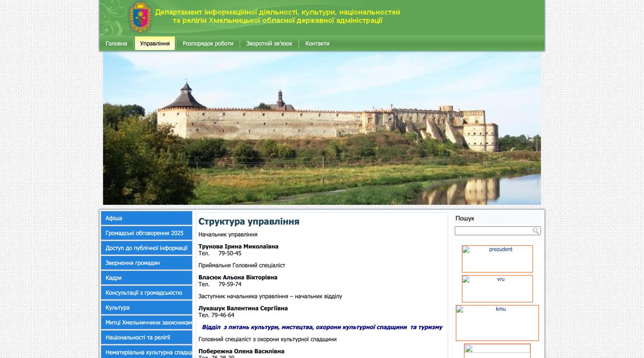Open Розпорядок роботи menu item
The image size is (644, 358).
tap(208, 43)
